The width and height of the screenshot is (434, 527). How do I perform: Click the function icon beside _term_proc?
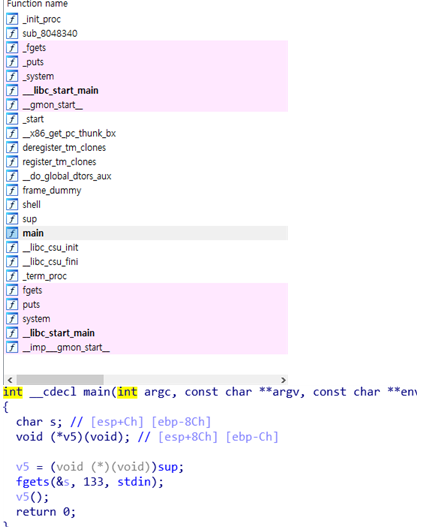[x=12, y=276]
